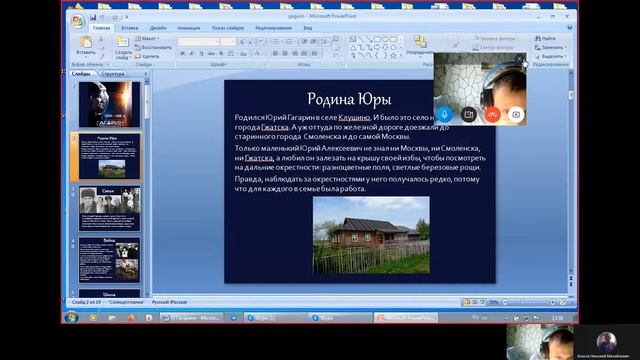Select slide 4 Война thumbnail
640x360 pixels.
(x=109, y=260)
